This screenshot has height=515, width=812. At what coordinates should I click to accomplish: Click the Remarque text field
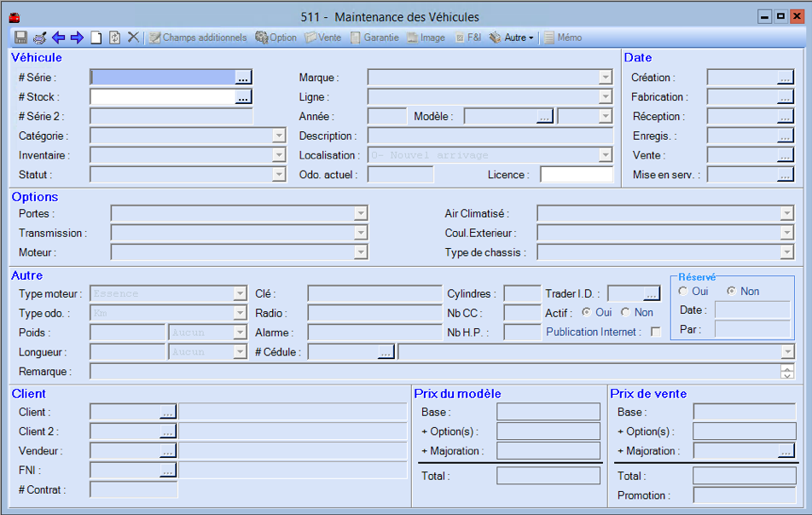(x=435, y=372)
